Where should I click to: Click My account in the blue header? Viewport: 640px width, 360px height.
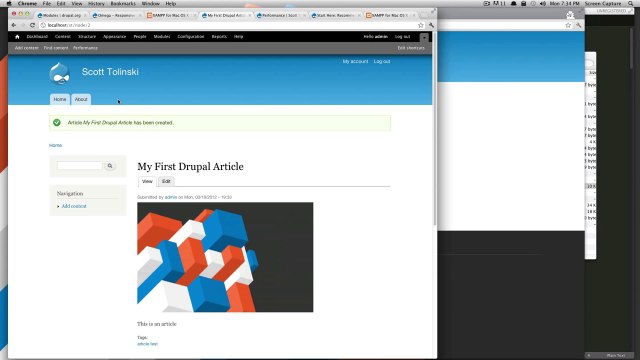click(x=356, y=61)
